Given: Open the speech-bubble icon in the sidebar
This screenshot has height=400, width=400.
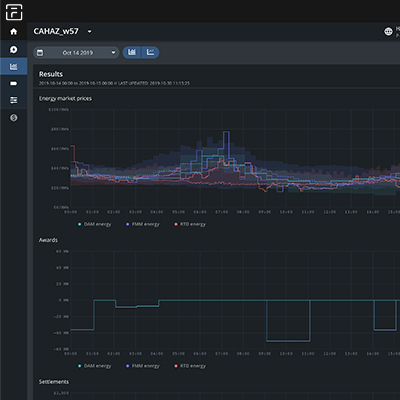Looking at the screenshot, I should (x=14, y=50).
